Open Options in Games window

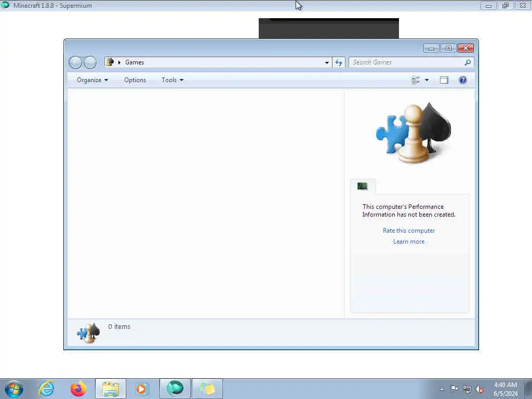click(x=135, y=80)
